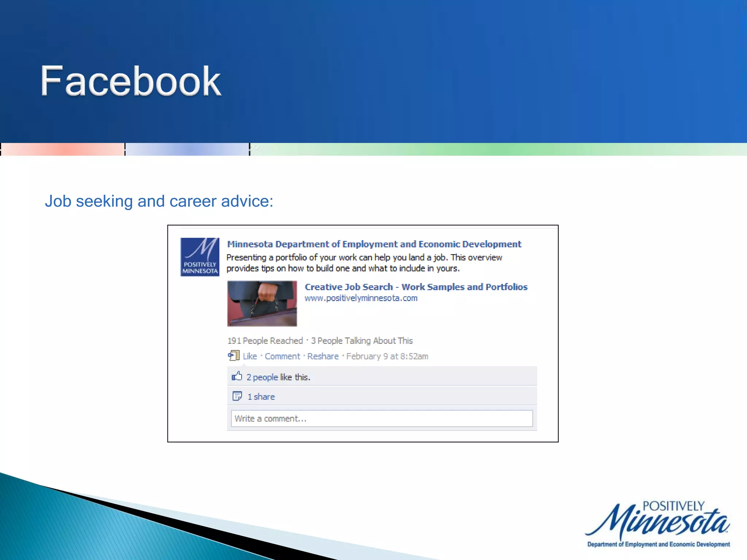Viewport: 747px width, 560px height.
Task: Click the post description text about portfolios
Action: (364, 263)
